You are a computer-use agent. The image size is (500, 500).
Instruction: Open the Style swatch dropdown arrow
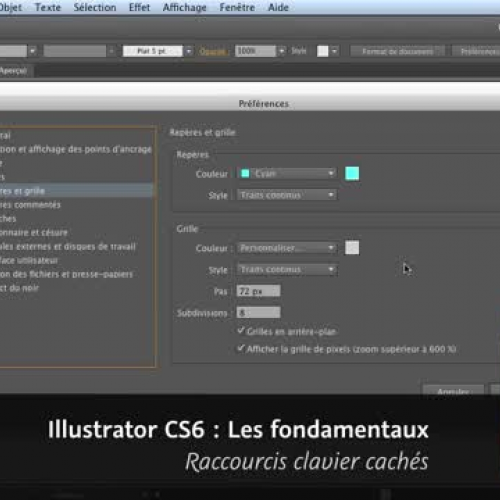pos(334,51)
